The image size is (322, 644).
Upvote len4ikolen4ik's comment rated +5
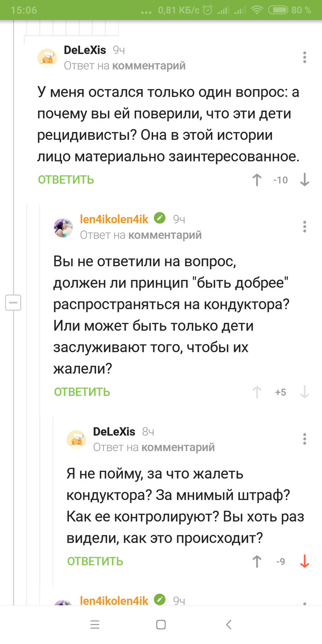click(x=257, y=392)
